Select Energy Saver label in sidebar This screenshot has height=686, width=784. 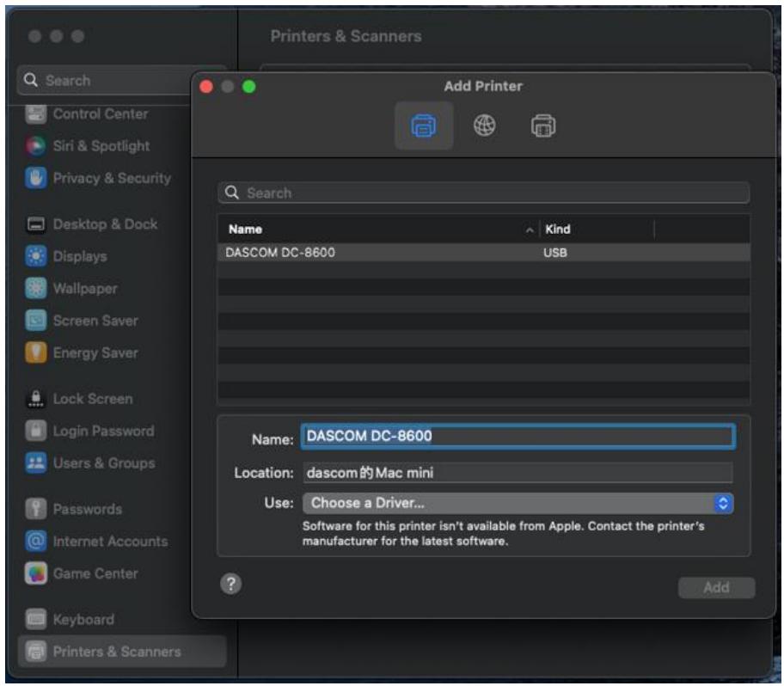pyautogui.click(x=95, y=353)
